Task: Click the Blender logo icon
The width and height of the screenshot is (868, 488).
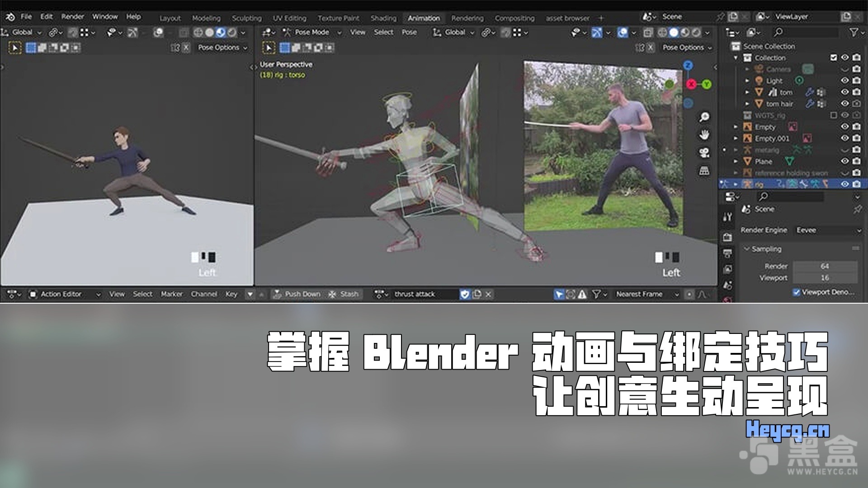Action: pos(10,17)
